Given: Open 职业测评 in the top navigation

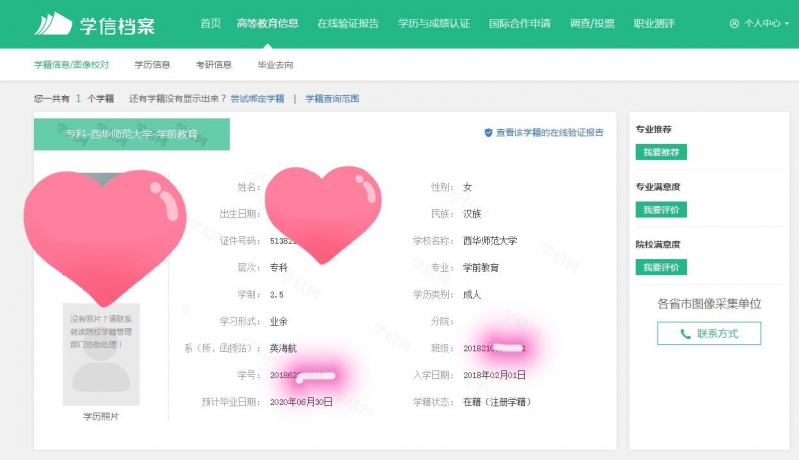Looking at the screenshot, I should (654, 23).
